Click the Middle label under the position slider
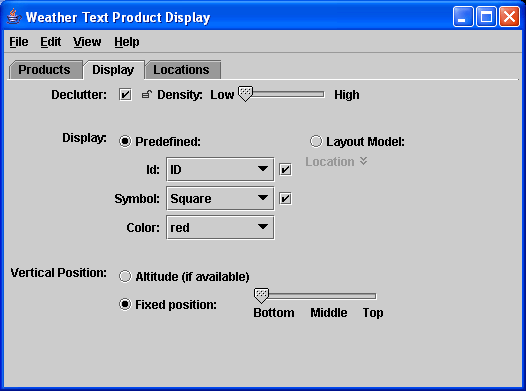Image resolution: width=526 pixels, height=391 pixels. 329,313
